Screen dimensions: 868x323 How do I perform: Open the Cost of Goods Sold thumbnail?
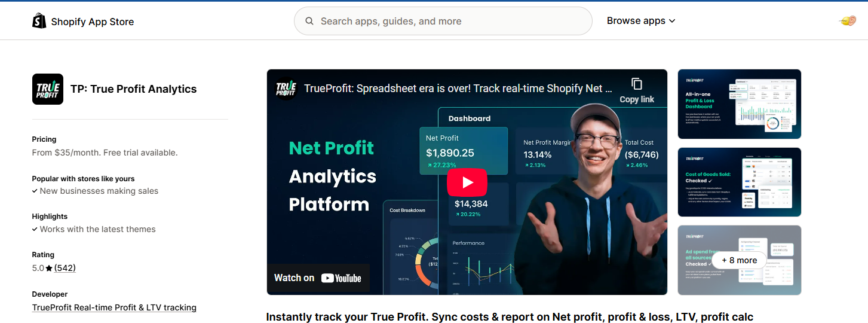coord(740,182)
